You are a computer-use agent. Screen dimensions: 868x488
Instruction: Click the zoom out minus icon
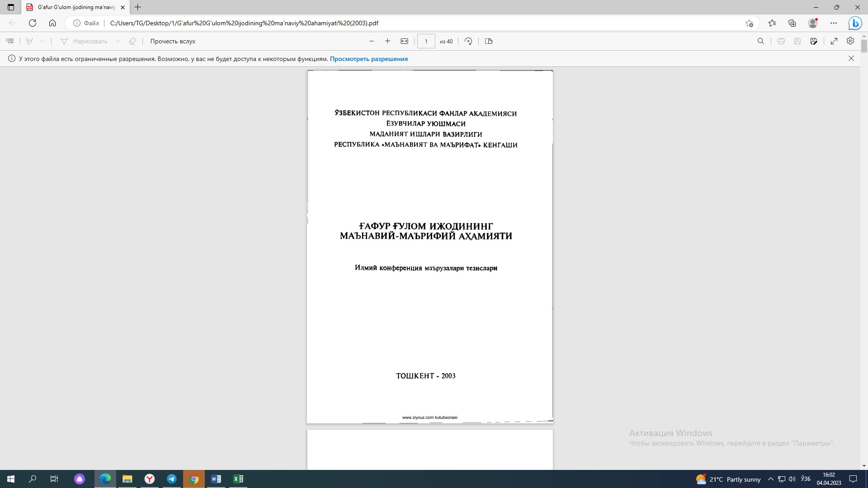pos(372,41)
